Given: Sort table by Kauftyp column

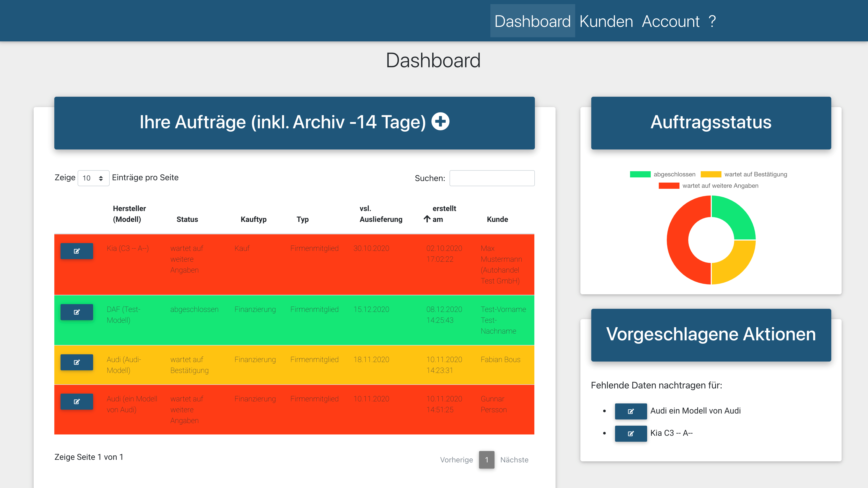Looking at the screenshot, I should click(x=253, y=219).
